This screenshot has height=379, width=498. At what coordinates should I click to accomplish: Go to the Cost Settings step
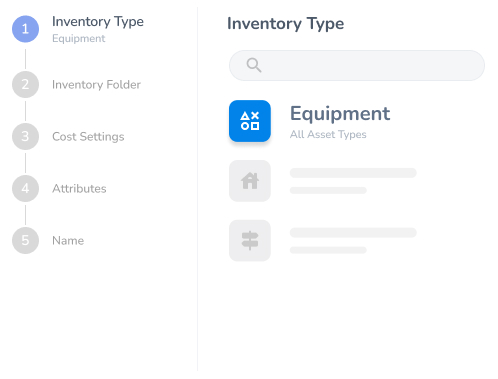88,137
